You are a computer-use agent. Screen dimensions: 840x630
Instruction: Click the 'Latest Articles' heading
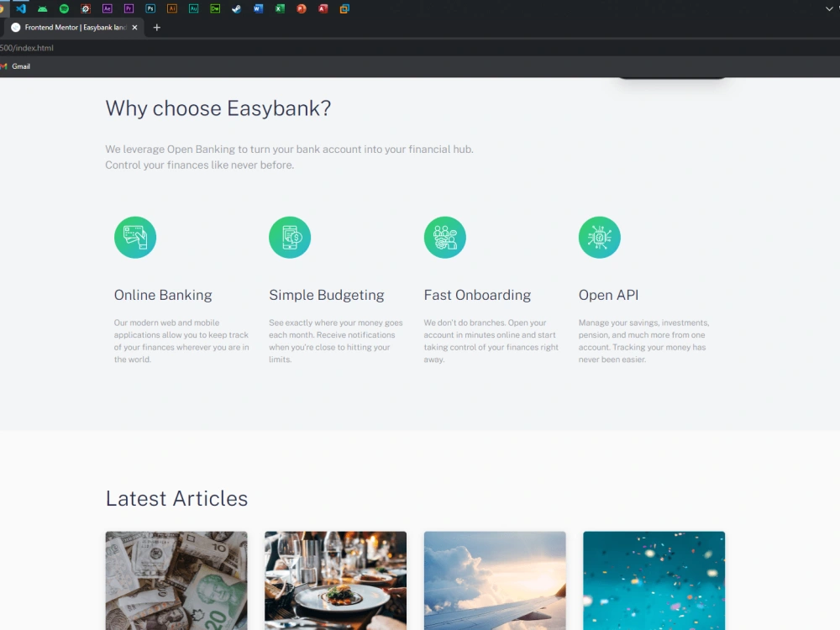coord(176,498)
